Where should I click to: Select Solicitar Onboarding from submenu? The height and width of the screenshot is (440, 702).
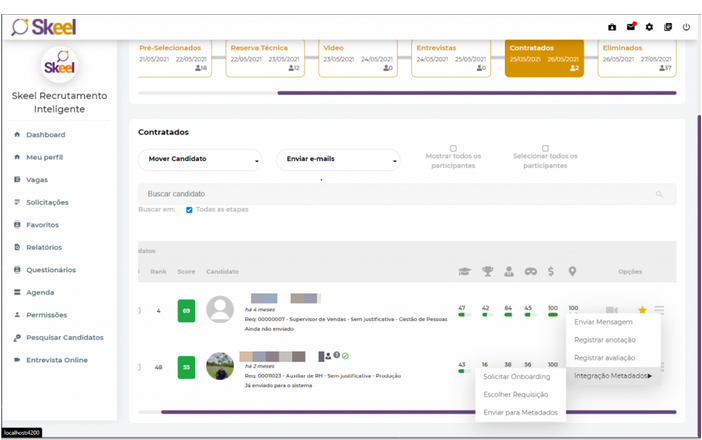coord(516,375)
